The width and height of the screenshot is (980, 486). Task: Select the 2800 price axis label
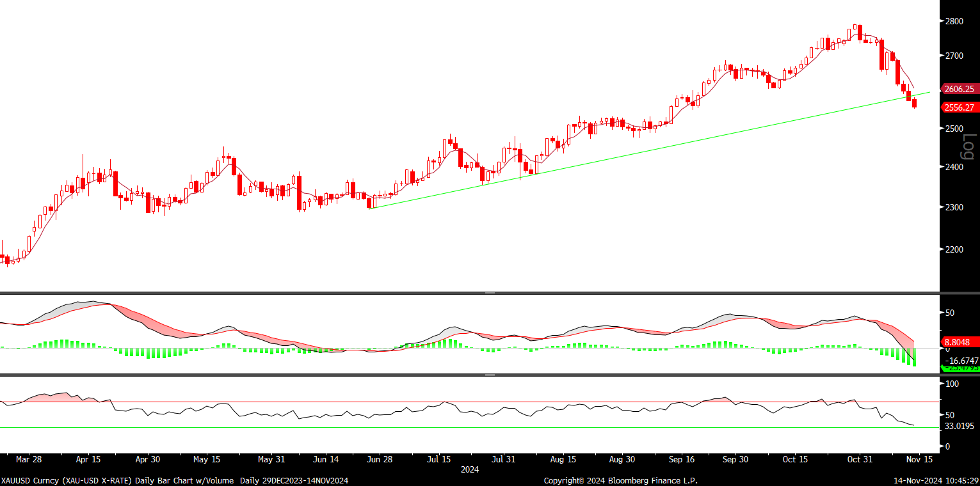coord(954,21)
